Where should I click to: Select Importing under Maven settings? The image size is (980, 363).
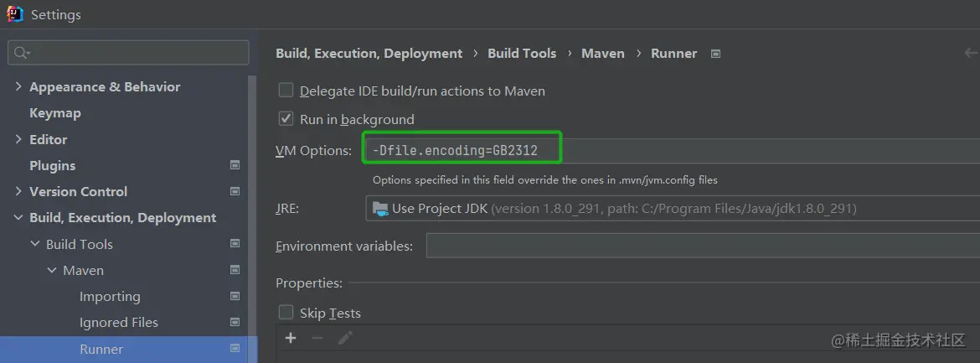point(110,297)
